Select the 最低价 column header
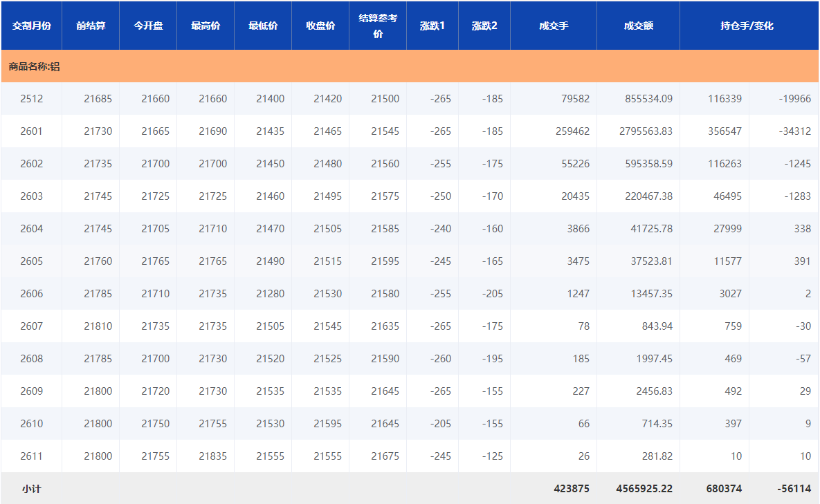This screenshot has width=820, height=504. coord(263,26)
